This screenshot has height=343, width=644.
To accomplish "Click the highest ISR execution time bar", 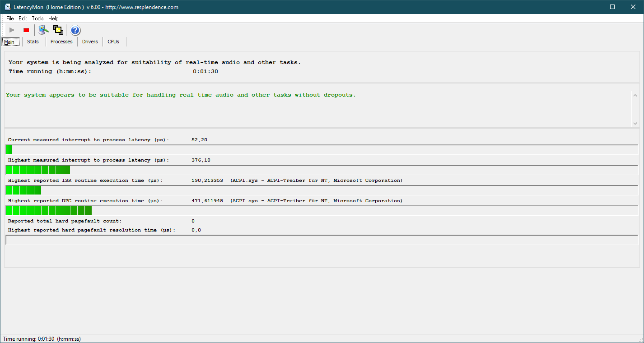I will pyautogui.click(x=322, y=190).
